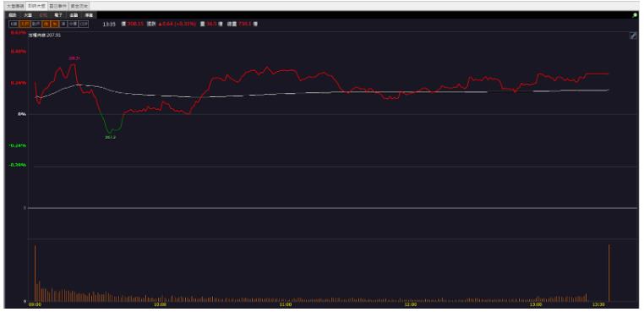
Task: Select the 金融 sector category
Action: click(x=74, y=15)
